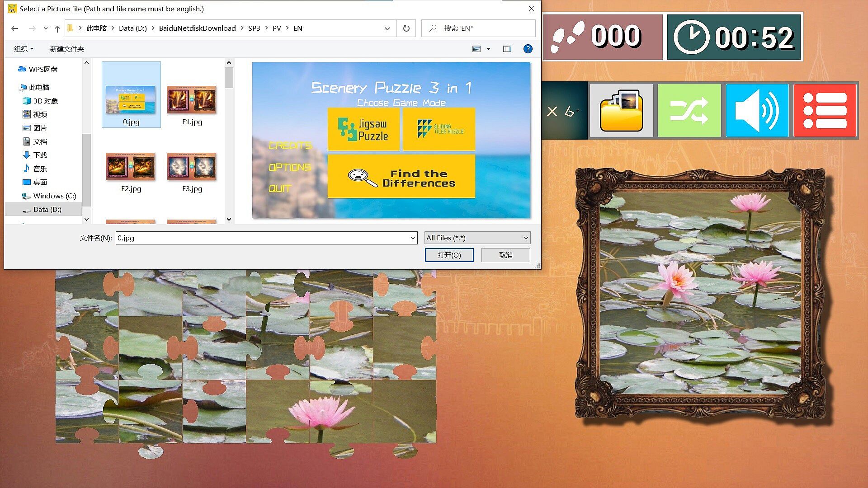This screenshot has width=868, height=488.
Task: Click the yellow open-picture folder icon
Action: tap(621, 111)
